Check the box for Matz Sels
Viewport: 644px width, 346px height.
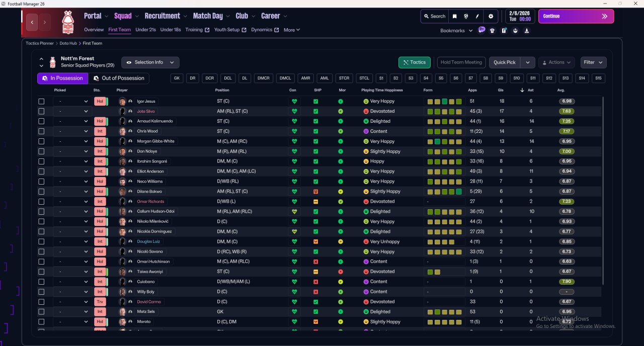coord(41,312)
